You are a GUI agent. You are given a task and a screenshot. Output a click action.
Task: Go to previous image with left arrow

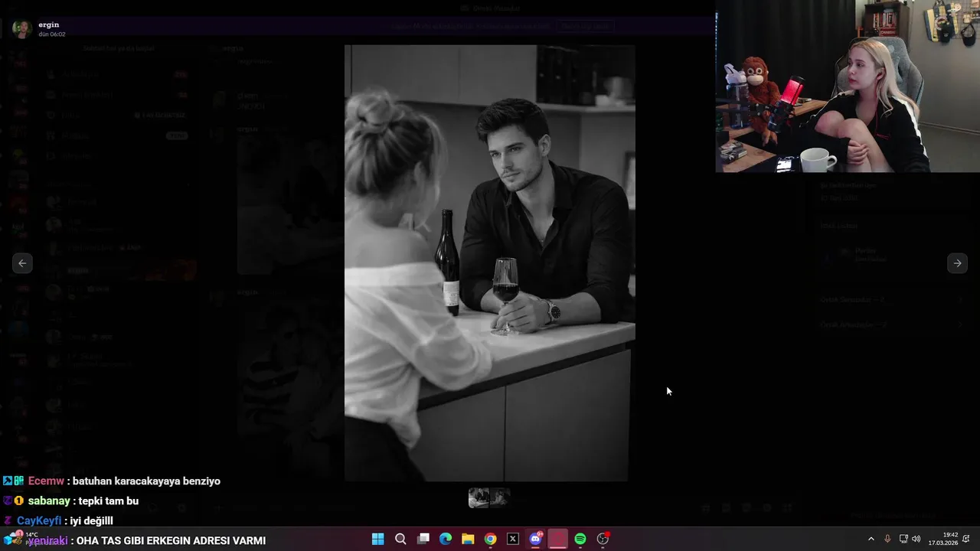pyautogui.click(x=22, y=262)
